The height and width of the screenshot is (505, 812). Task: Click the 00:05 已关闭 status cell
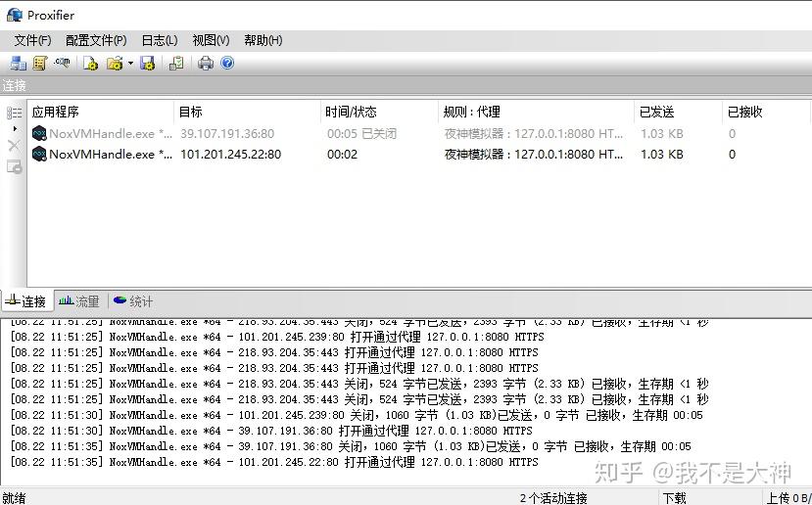(x=361, y=133)
